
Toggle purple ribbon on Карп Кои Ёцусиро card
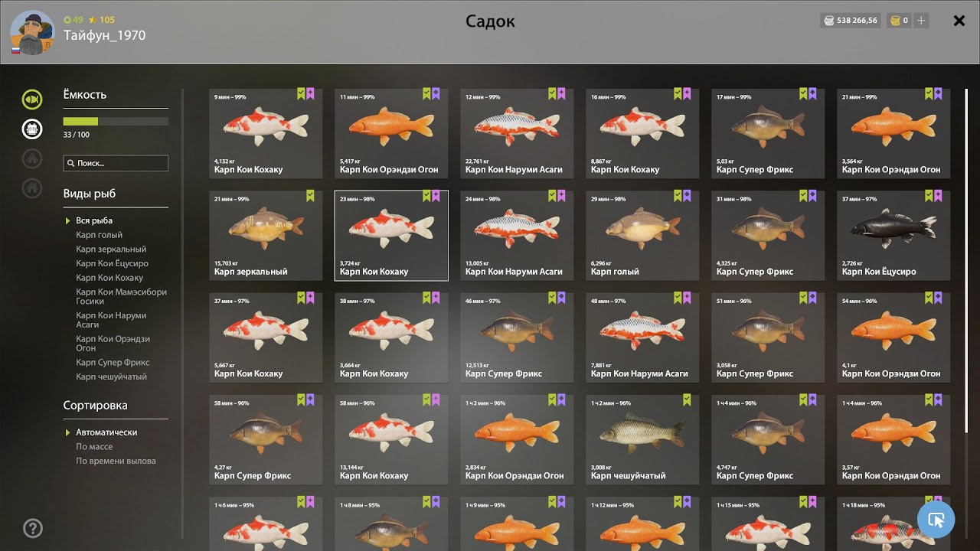point(938,196)
